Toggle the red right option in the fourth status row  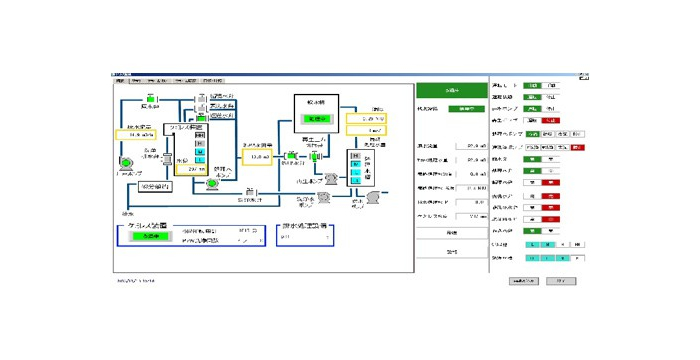click(x=550, y=121)
